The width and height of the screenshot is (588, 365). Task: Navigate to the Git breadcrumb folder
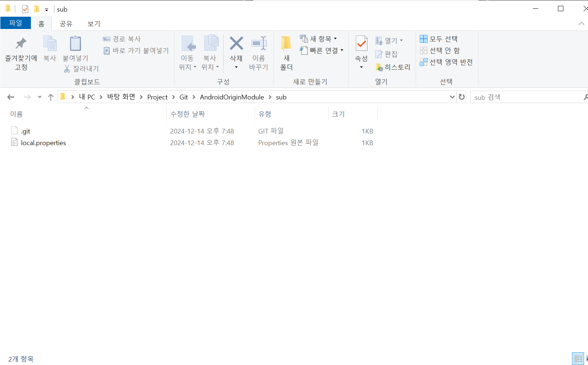tap(184, 97)
